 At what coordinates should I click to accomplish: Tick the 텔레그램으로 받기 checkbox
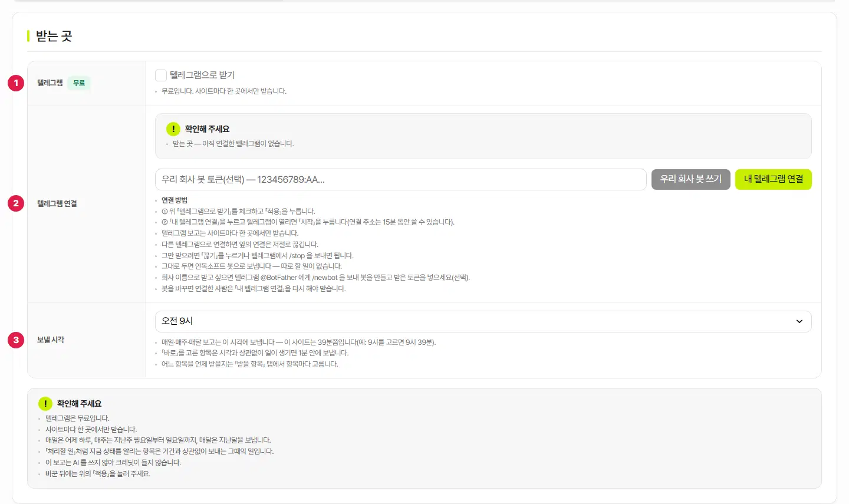click(160, 75)
